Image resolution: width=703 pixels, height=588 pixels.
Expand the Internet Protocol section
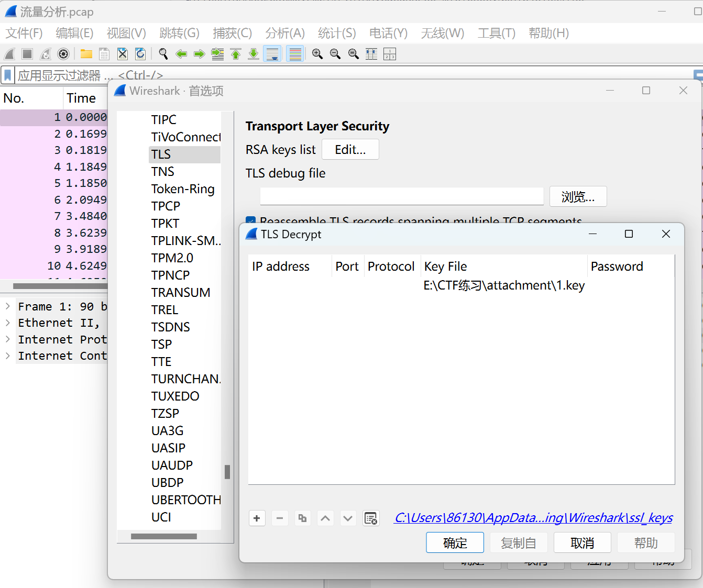(x=8, y=339)
